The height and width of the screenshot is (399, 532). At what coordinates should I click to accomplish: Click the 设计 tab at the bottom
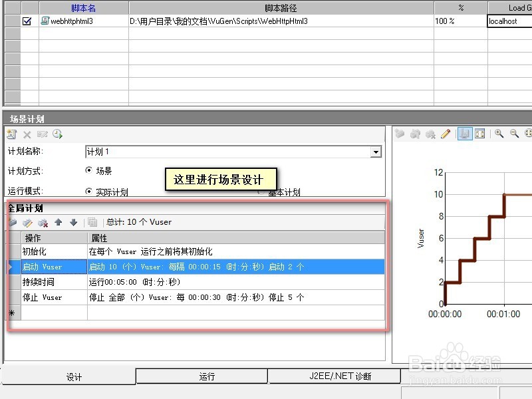[74, 376]
